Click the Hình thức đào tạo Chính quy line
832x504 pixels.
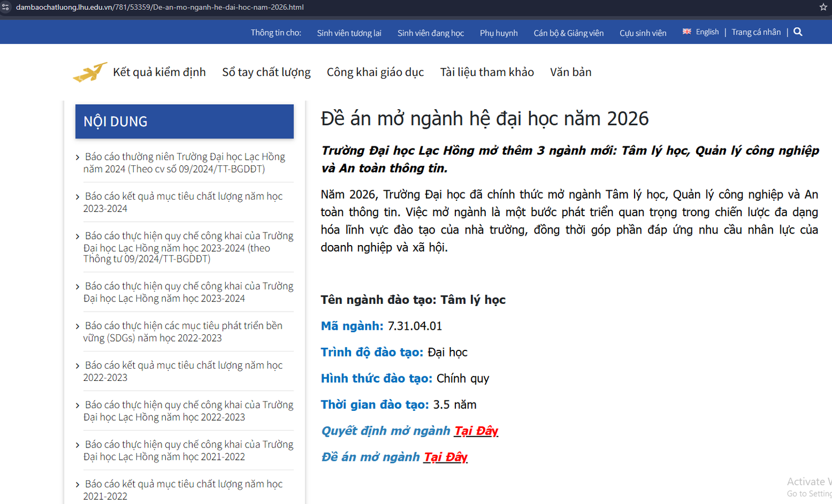click(x=405, y=379)
